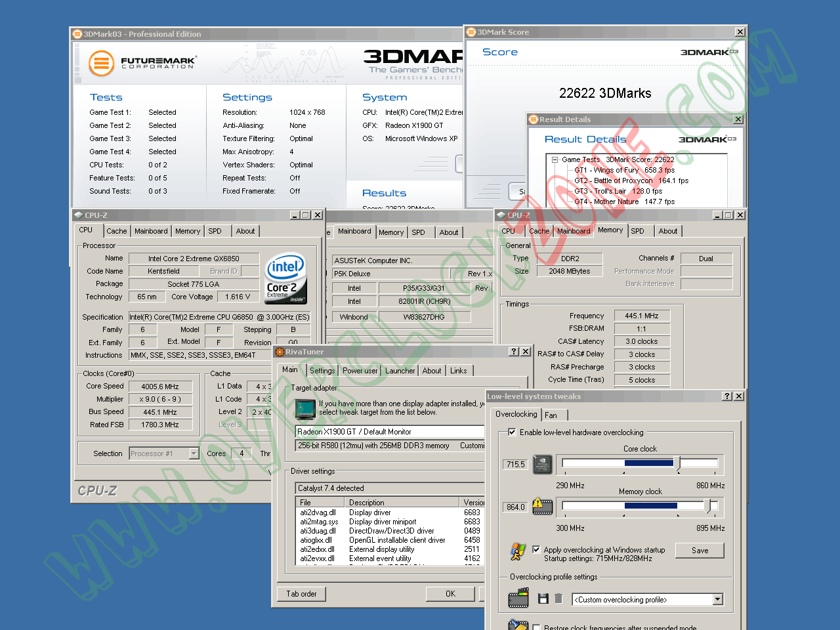This screenshot has height=630, width=840.
Task: Delete the overclocking profile with trash icon
Action: click(558, 598)
